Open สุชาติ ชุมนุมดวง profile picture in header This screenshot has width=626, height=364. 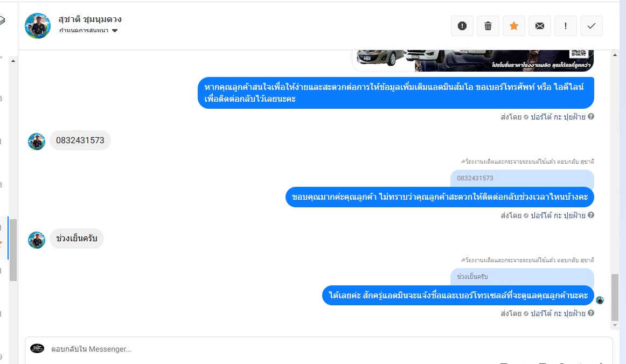38,25
